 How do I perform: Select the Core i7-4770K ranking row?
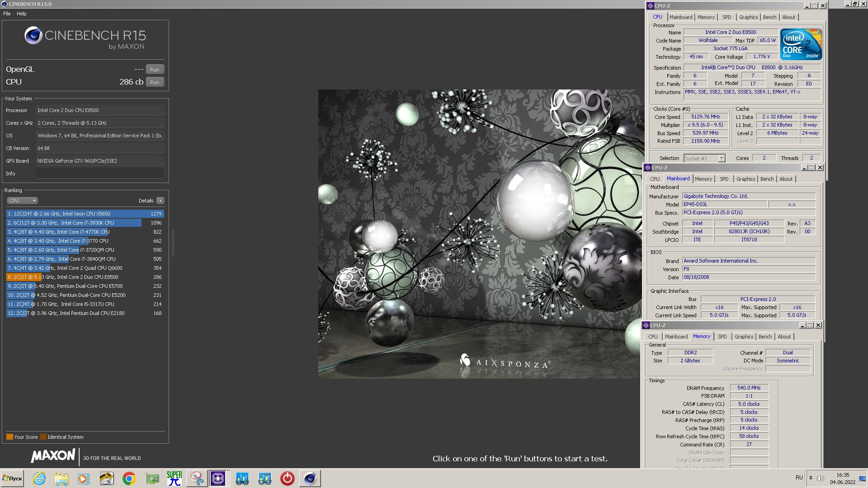coord(85,232)
